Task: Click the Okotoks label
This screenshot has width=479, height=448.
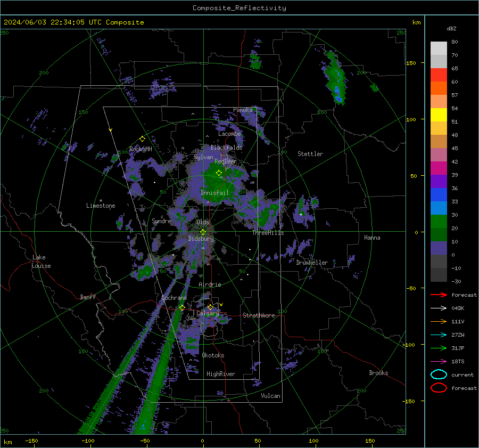Action: point(213,355)
